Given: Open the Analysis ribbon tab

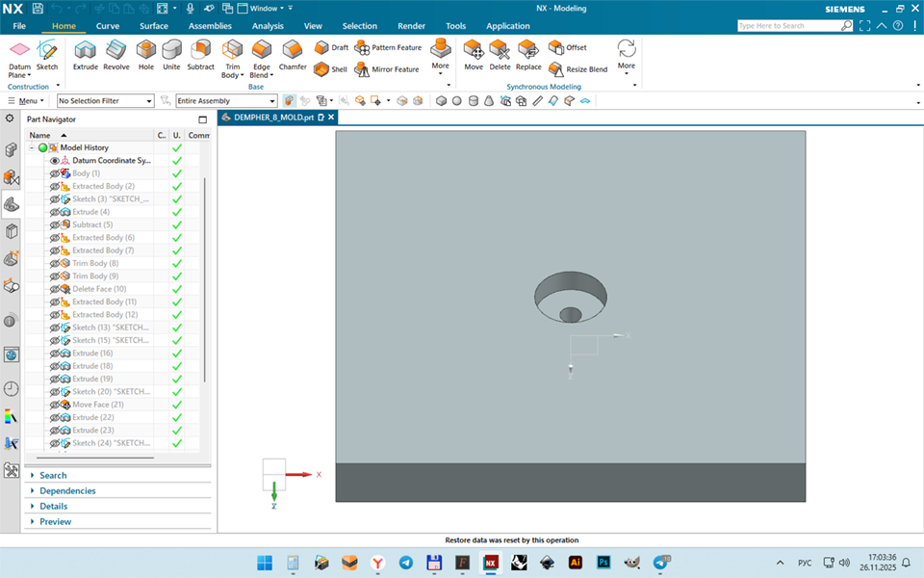Looking at the screenshot, I should tap(268, 26).
